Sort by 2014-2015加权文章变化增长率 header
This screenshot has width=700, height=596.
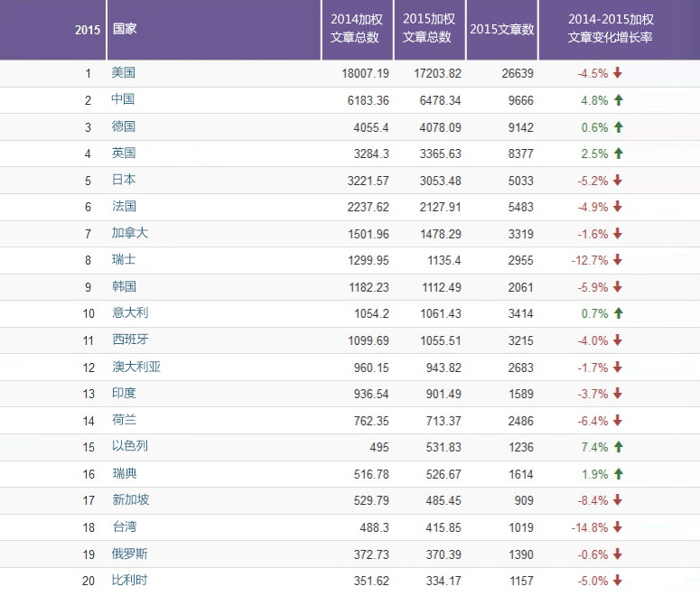pos(610,29)
